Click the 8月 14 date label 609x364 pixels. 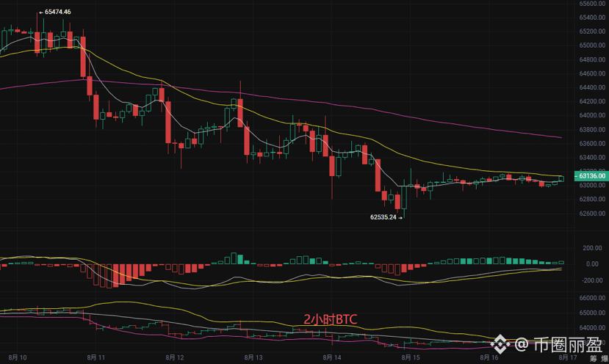(332, 357)
